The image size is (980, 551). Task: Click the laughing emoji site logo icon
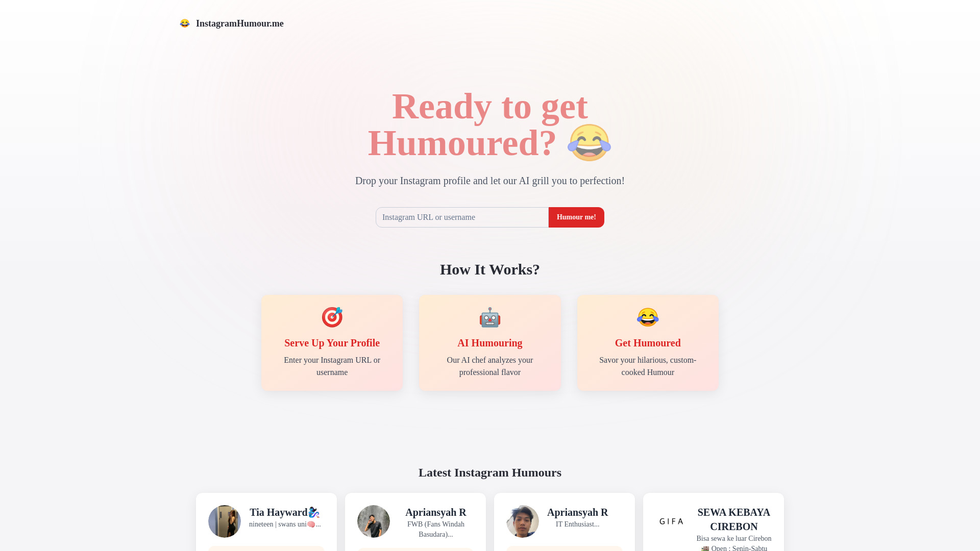tap(185, 23)
